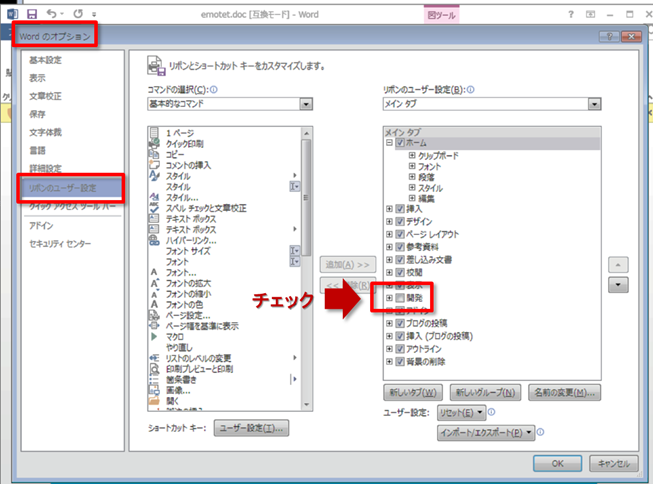Select the コメントの挿入 command icon

pyautogui.click(x=154, y=165)
